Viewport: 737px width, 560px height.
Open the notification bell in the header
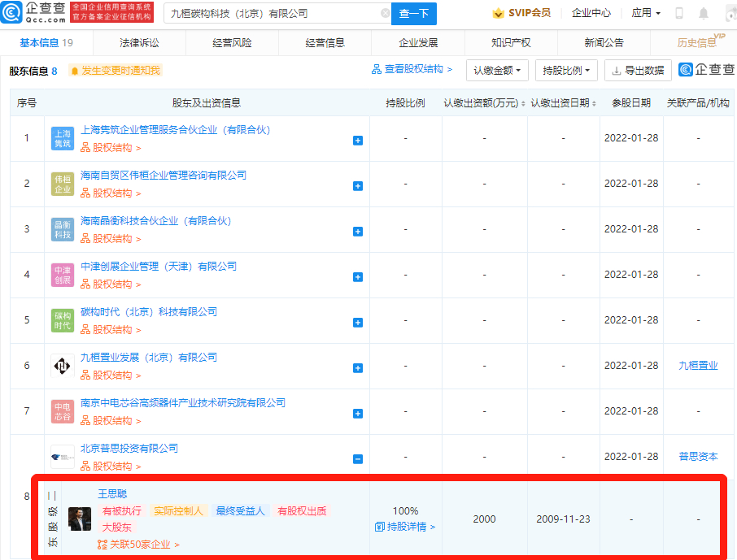pyautogui.click(x=703, y=13)
